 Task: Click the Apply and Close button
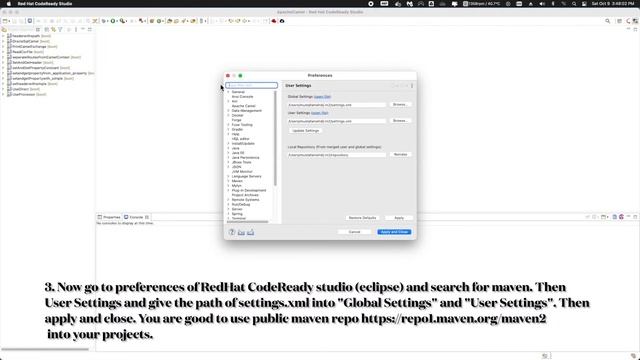(394, 232)
